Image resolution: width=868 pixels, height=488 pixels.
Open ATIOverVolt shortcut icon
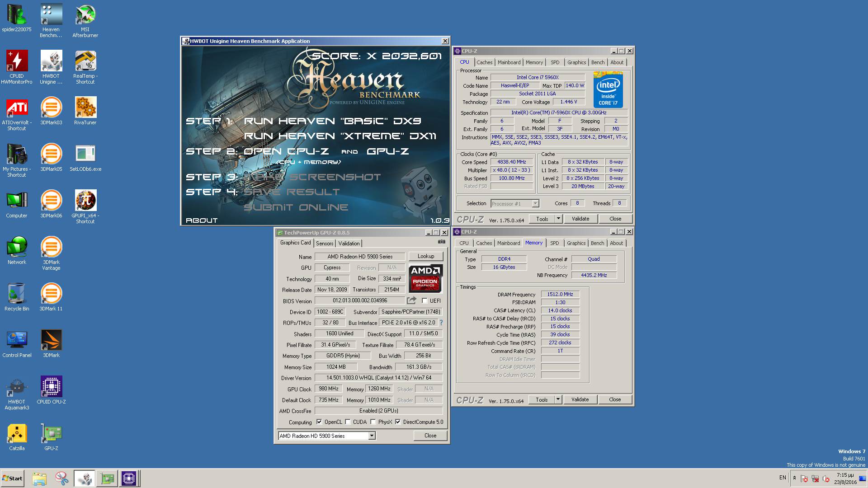pos(17,115)
